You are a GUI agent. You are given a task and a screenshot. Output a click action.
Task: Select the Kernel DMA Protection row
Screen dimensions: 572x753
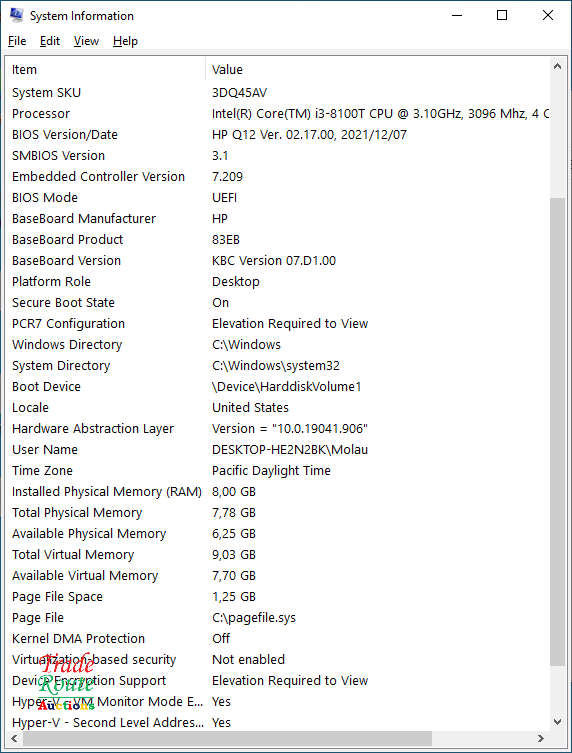[278, 639]
